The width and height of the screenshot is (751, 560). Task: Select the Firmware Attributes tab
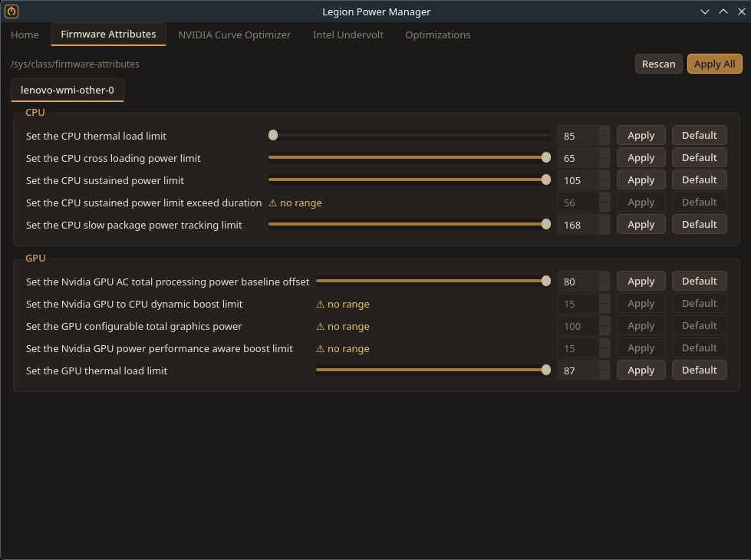pos(108,35)
